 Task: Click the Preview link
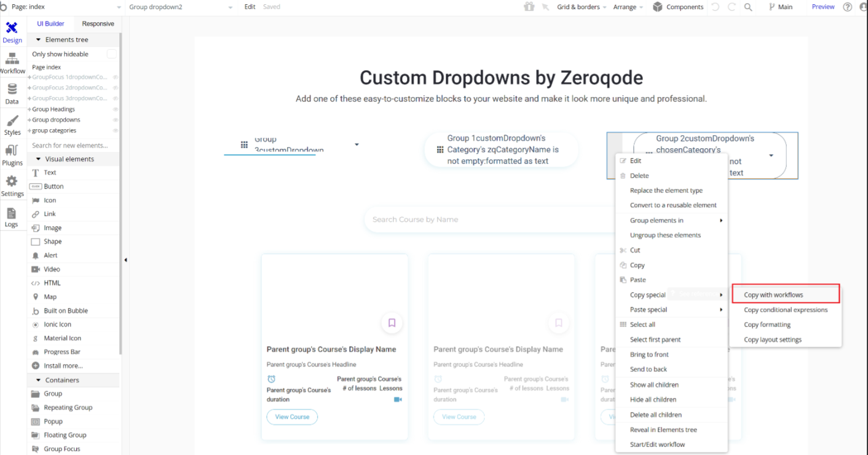point(823,7)
